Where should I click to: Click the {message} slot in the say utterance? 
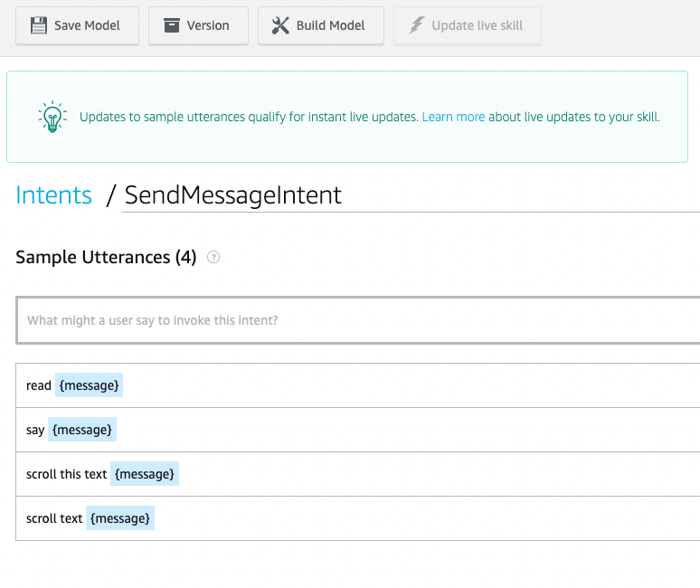tap(82, 430)
